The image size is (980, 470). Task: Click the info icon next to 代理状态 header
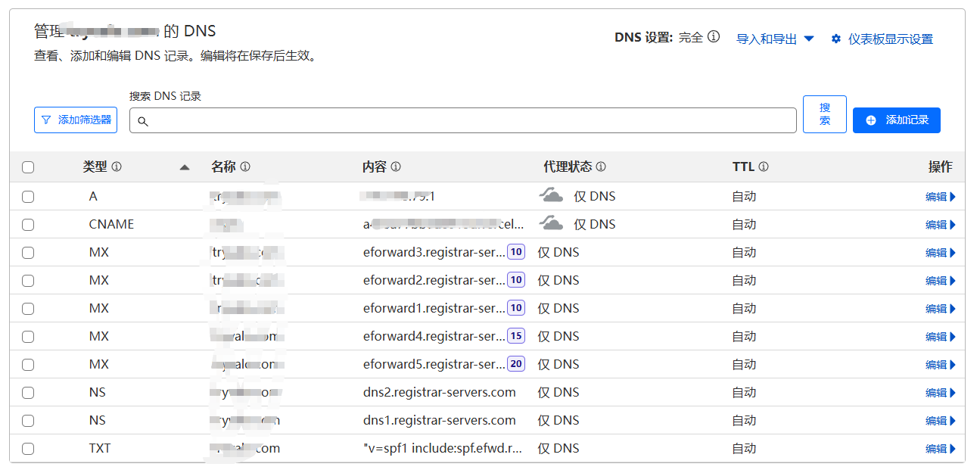coord(601,167)
